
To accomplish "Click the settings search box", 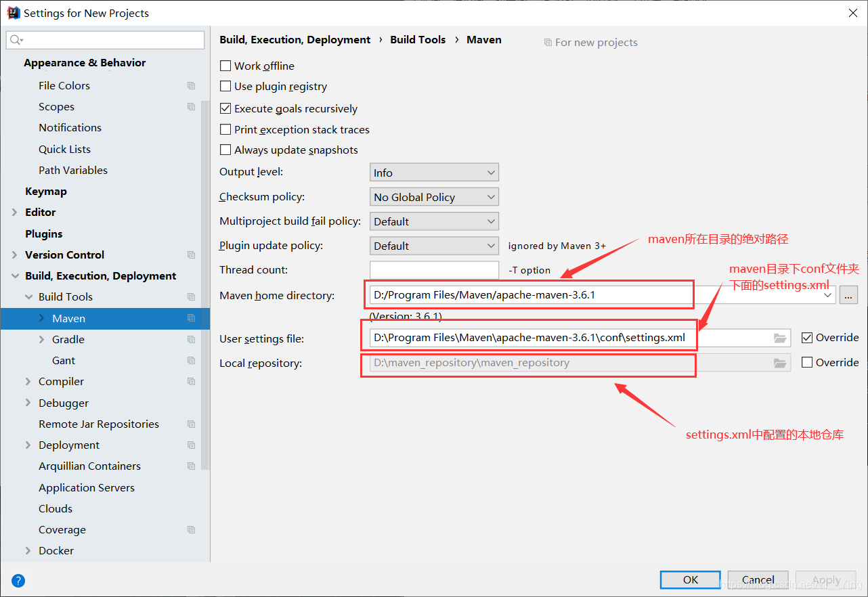I will coord(105,41).
